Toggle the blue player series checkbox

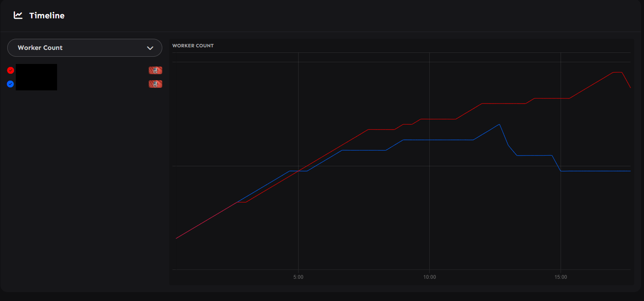(11, 84)
